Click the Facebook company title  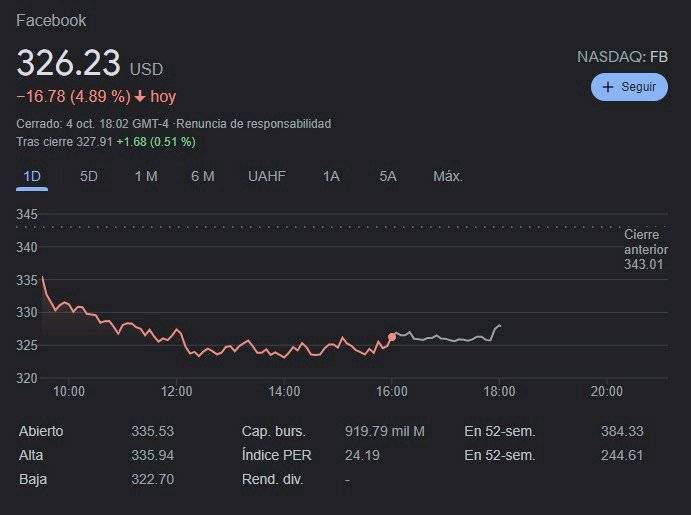pyautogui.click(x=51, y=20)
